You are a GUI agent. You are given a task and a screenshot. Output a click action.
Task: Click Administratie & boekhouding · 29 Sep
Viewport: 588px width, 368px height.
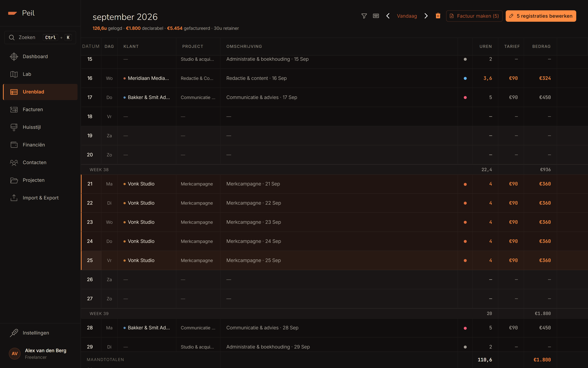268,347
